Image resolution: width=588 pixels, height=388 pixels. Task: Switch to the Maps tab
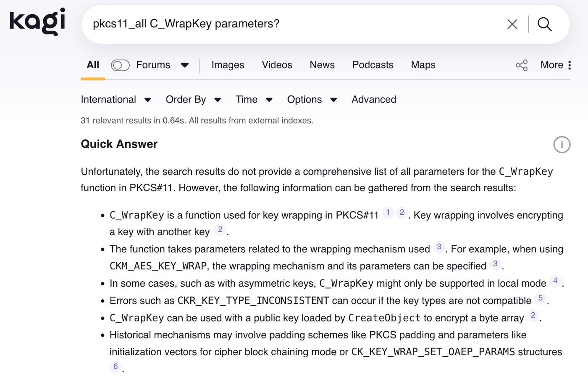pyautogui.click(x=423, y=65)
